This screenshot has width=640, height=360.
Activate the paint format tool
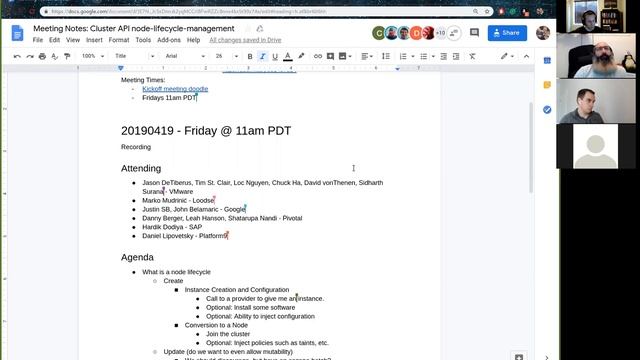point(67,56)
